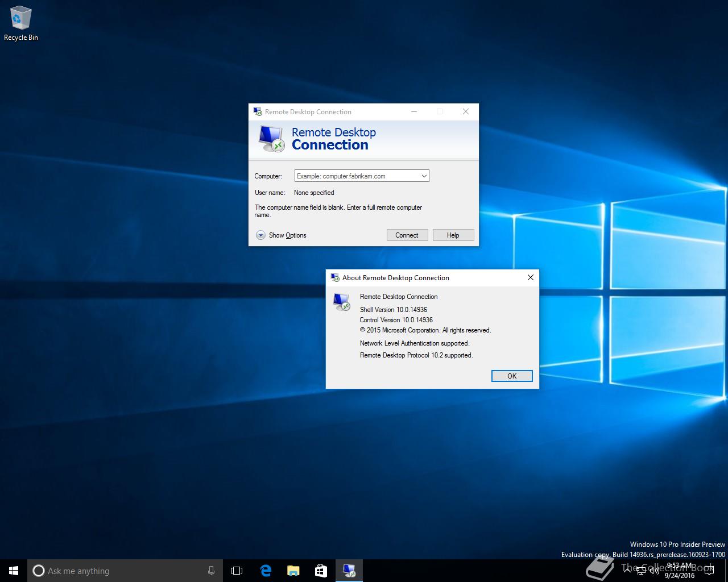Click the volume speaker tray icon
Screen dimensions: 728x582
pyautogui.click(x=654, y=571)
